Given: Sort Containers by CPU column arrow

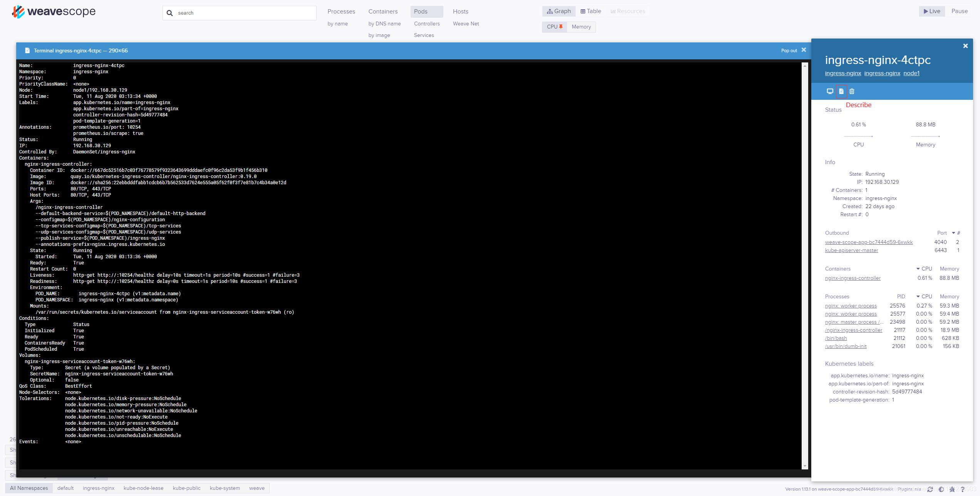Looking at the screenshot, I should [918, 269].
